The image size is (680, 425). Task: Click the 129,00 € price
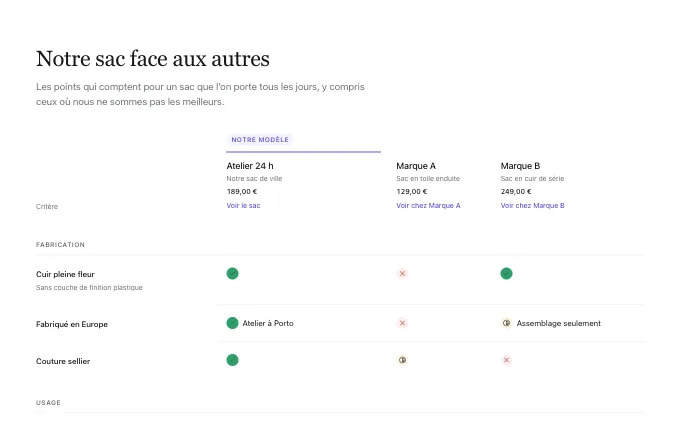pos(412,191)
